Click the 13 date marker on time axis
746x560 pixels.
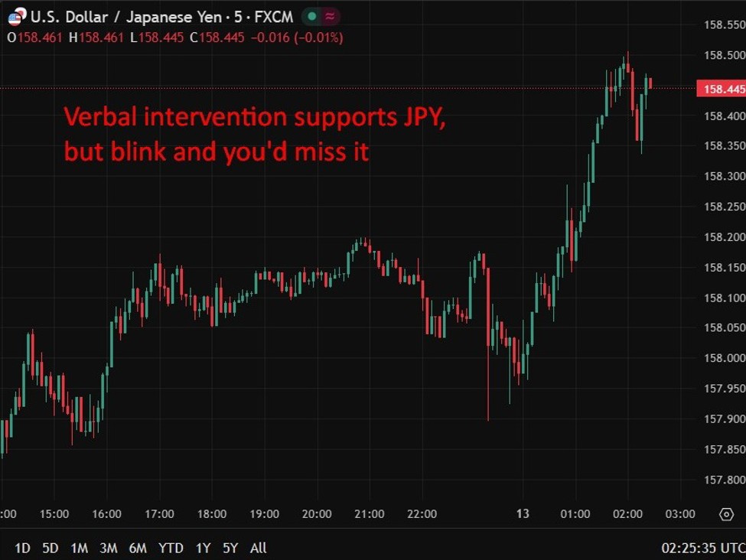click(x=523, y=514)
